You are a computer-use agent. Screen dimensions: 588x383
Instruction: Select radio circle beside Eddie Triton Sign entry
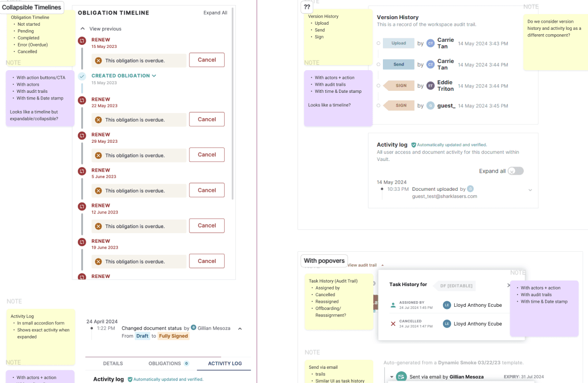pos(378,85)
